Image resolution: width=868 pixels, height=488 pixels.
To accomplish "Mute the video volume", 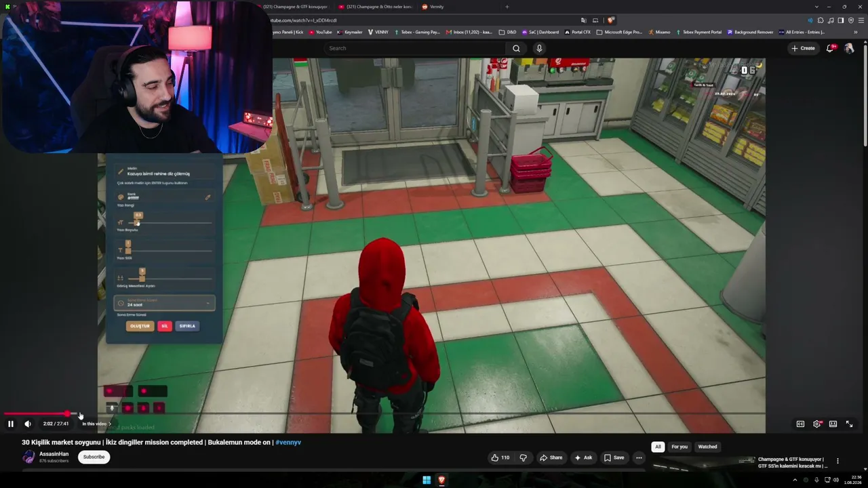I will [28, 424].
